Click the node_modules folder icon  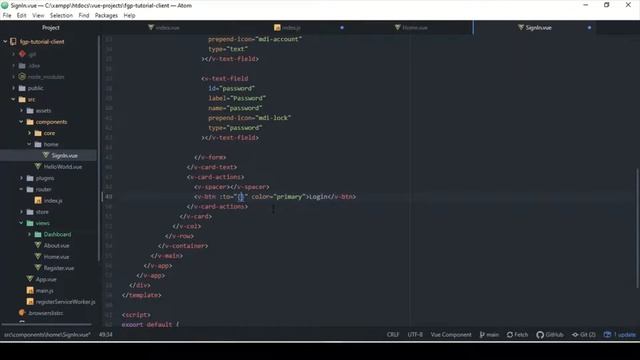point(22,76)
